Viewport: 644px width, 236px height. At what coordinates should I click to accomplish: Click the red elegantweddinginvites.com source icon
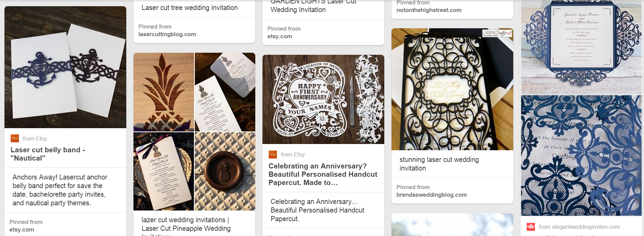531,227
